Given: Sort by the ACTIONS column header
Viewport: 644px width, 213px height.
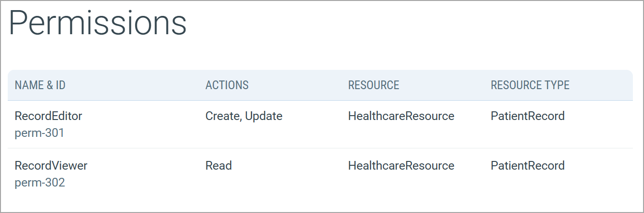Looking at the screenshot, I should point(227,85).
